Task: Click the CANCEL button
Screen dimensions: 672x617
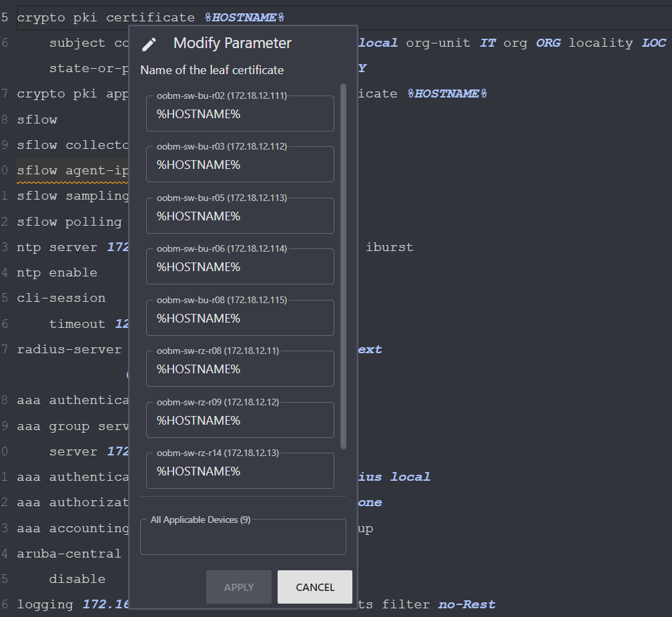Action: click(x=315, y=587)
